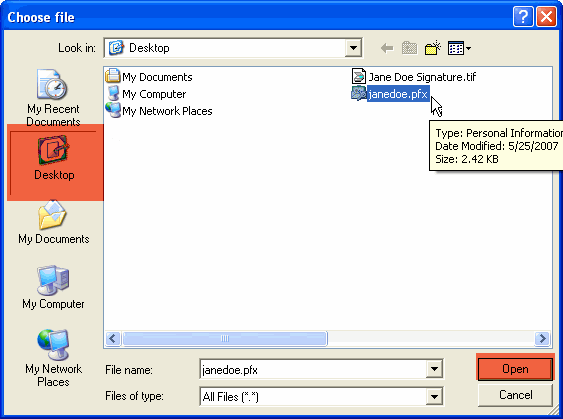This screenshot has height=419, width=563.
Task: Click the Back arrow toolbar icon
Action: click(387, 48)
